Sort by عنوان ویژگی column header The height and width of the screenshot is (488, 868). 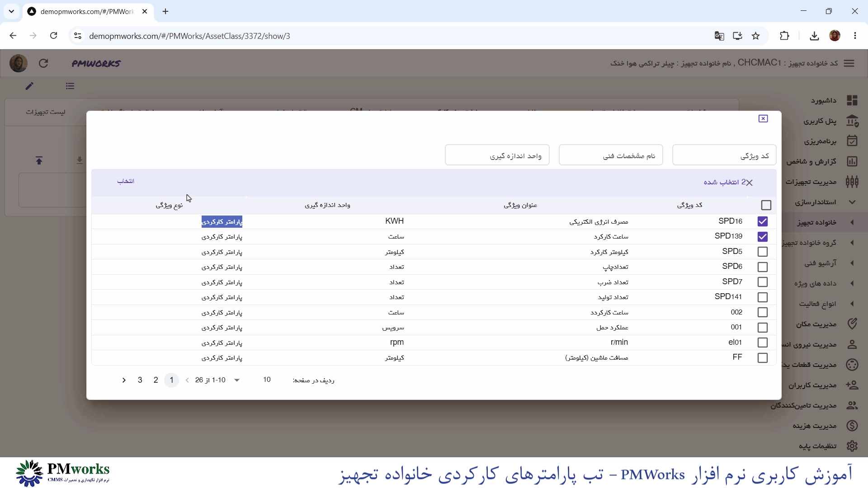[x=520, y=205]
